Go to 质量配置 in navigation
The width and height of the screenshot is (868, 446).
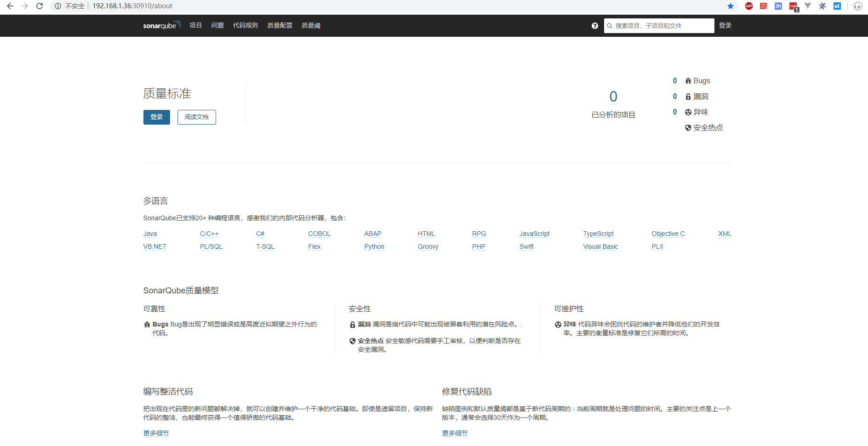pyautogui.click(x=280, y=26)
